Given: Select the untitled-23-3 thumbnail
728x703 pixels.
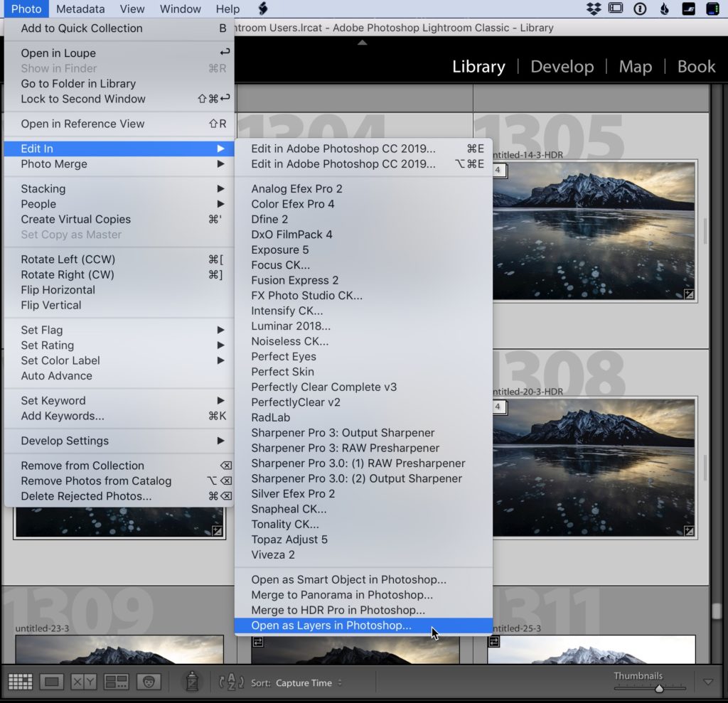Looking at the screenshot, I should tap(119, 650).
